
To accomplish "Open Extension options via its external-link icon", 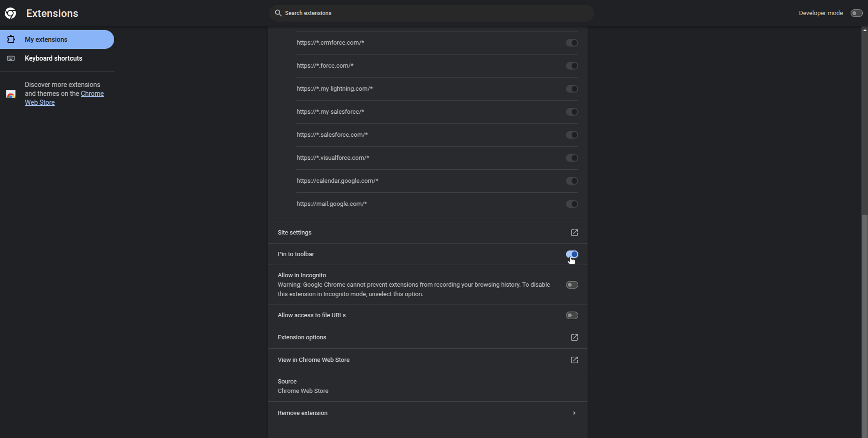I will pos(574,337).
